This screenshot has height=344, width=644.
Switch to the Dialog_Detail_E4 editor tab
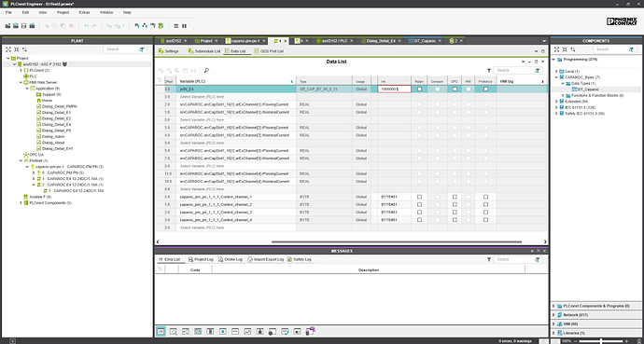(x=381, y=41)
